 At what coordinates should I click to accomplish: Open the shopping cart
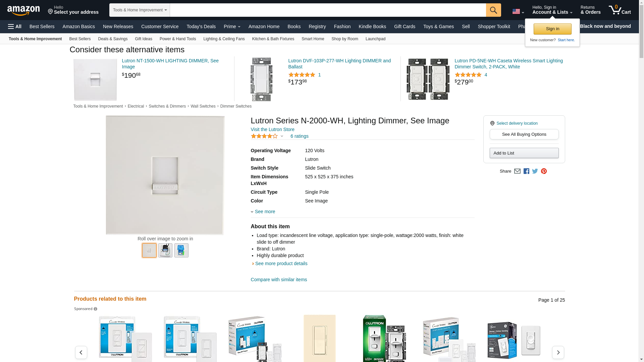coord(620,10)
